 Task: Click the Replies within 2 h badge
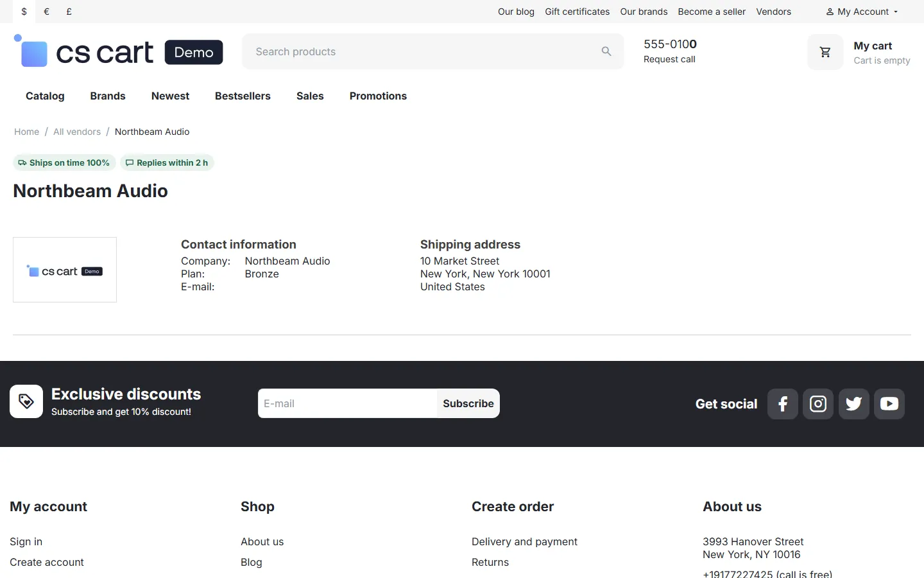tap(167, 162)
